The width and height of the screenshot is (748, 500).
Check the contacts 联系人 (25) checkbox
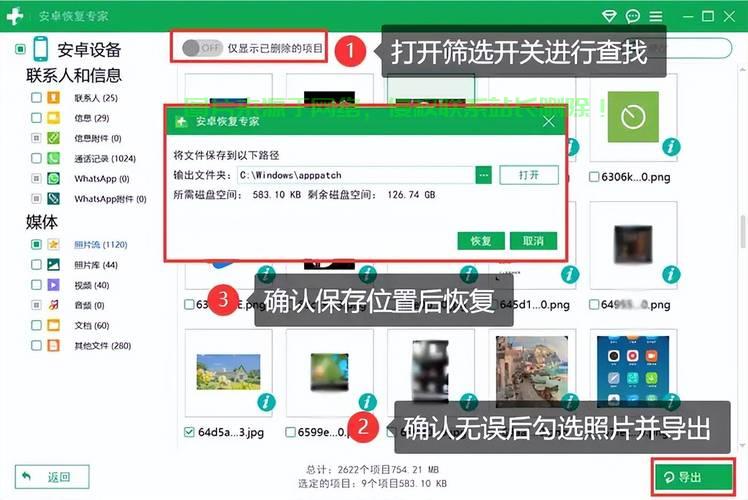pyautogui.click(x=36, y=97)
